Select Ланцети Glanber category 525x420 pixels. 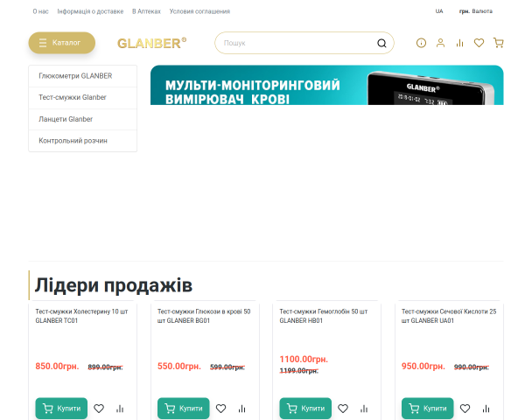tap(83, 119)
